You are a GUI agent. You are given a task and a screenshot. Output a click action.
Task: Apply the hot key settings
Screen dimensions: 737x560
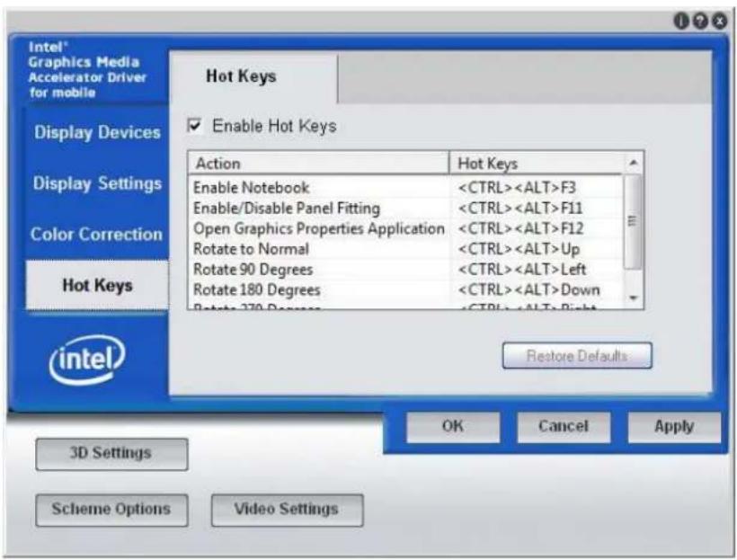pyautogui.click(x=674, y=427)
